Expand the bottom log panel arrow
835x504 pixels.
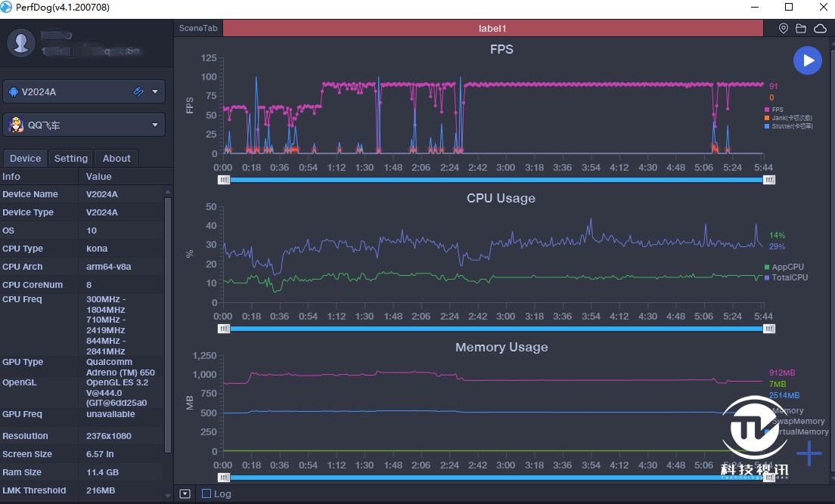coord(185,494)
